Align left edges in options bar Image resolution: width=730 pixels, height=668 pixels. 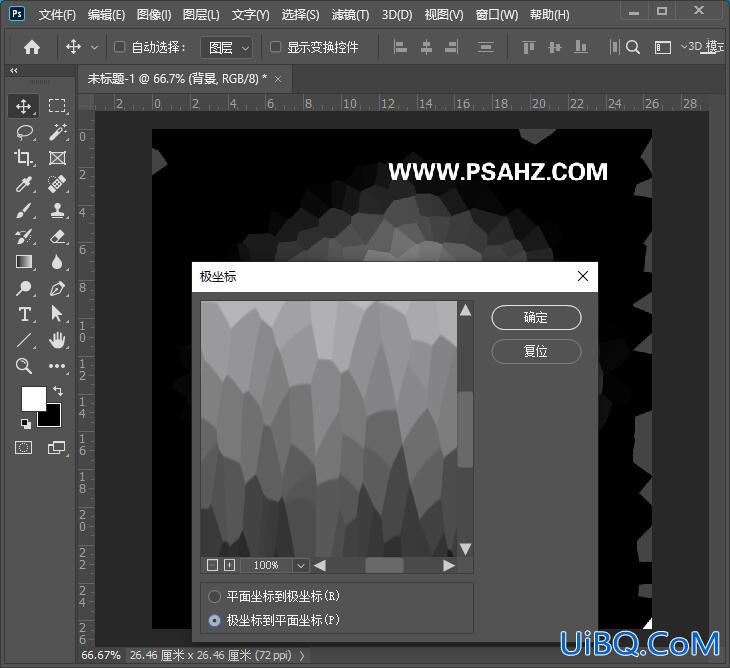[400, 47]
